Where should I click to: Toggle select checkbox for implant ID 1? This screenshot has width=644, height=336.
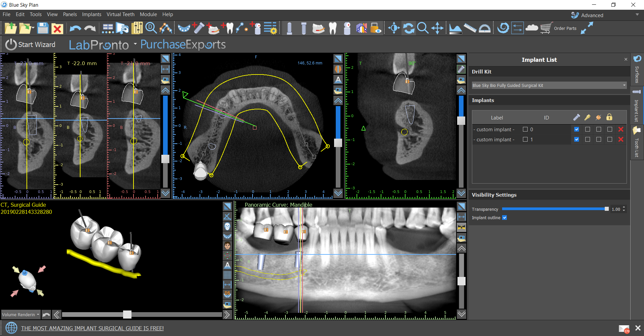pos(525,140)
